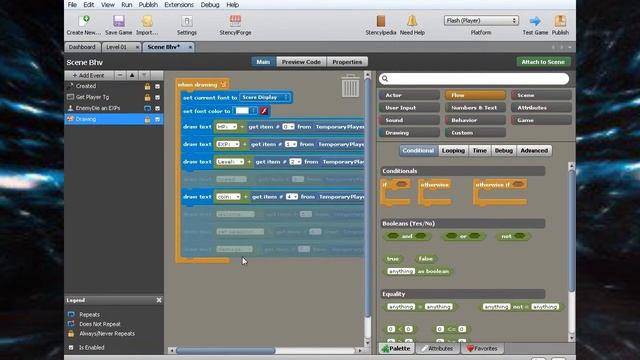Image resolution: width=640 pixels, height=360 pixels.
Task: Open the Flash (Player) platform dropdown
Action: tap(481, 20)
